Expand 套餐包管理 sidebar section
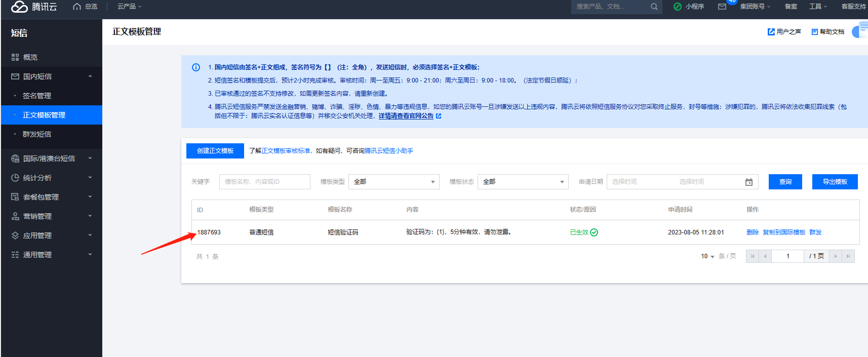Screen dimensions: 868x357 click(52, 197)
